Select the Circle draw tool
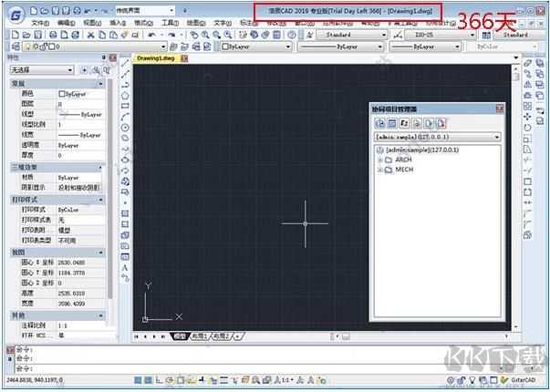 [x=125, y=128]
